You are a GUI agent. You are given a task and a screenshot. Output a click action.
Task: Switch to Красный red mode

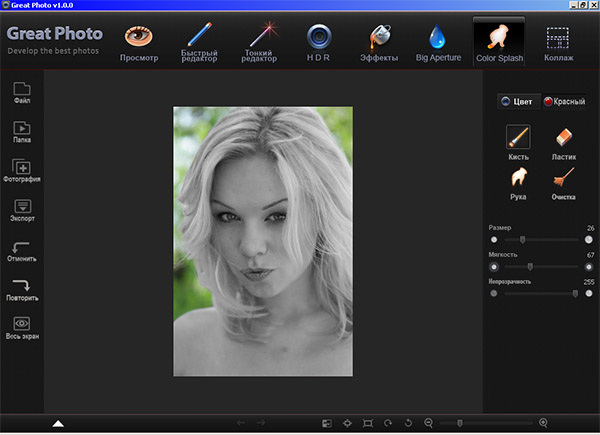point(564,101)
